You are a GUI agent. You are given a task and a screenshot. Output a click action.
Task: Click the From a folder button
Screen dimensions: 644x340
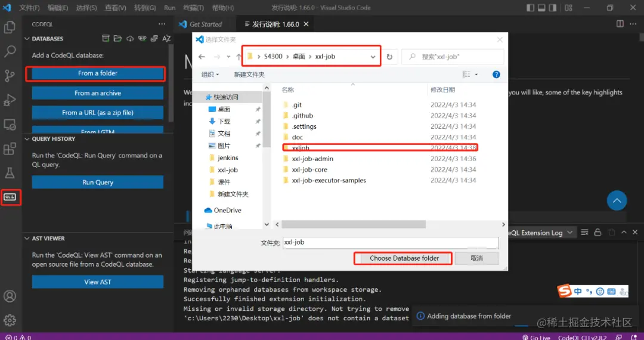98,73
